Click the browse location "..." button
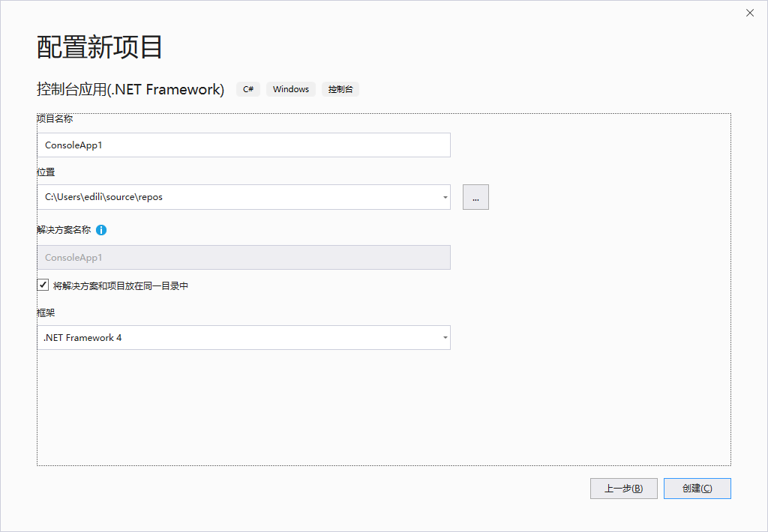768x532 pixels. click(x=475, y=197)
